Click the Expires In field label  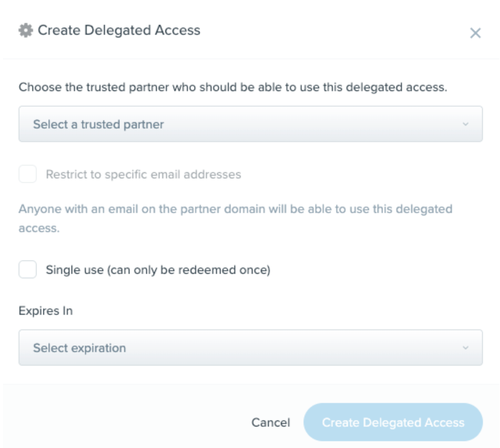pos(46,311)
